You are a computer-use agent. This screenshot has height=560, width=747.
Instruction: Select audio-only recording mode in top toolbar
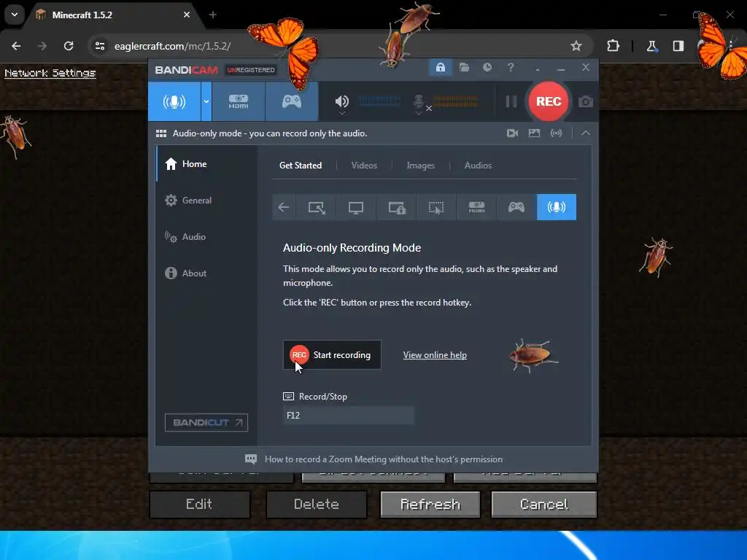point(174,101)
